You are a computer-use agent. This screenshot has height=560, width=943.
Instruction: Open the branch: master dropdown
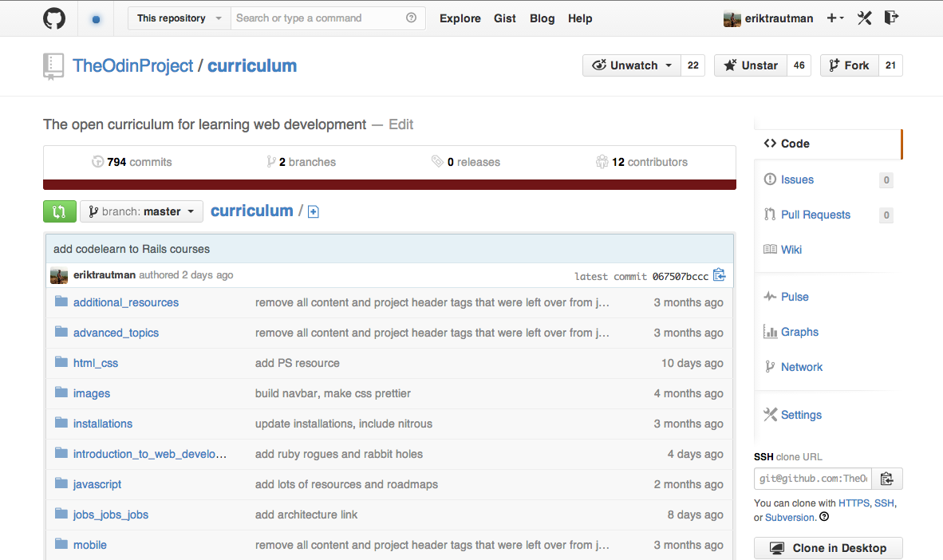pyautogui.click(x=141, y=211)
